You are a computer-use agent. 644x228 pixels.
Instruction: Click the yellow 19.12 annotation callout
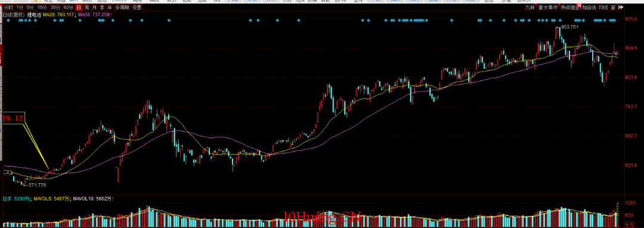tap(13, 118)
